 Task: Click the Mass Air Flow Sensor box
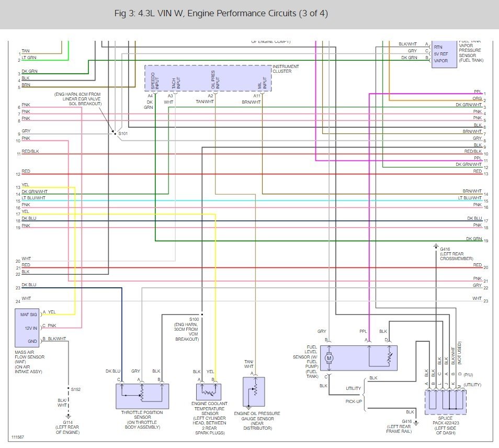(27, 328)
